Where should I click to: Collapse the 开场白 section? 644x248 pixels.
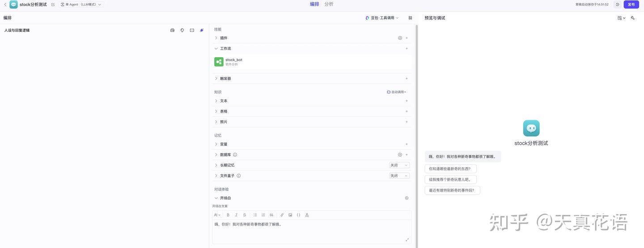point(216,198)
